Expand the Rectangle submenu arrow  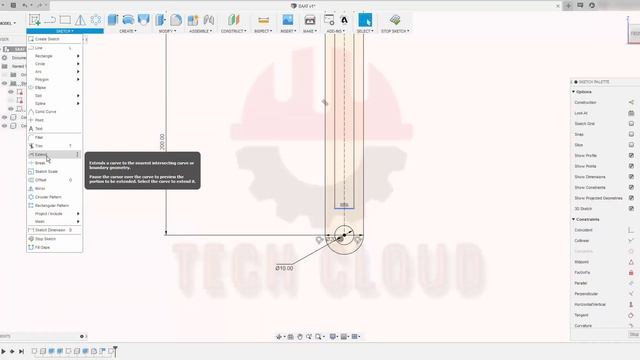pyautogui.click(x=78, y=56)
